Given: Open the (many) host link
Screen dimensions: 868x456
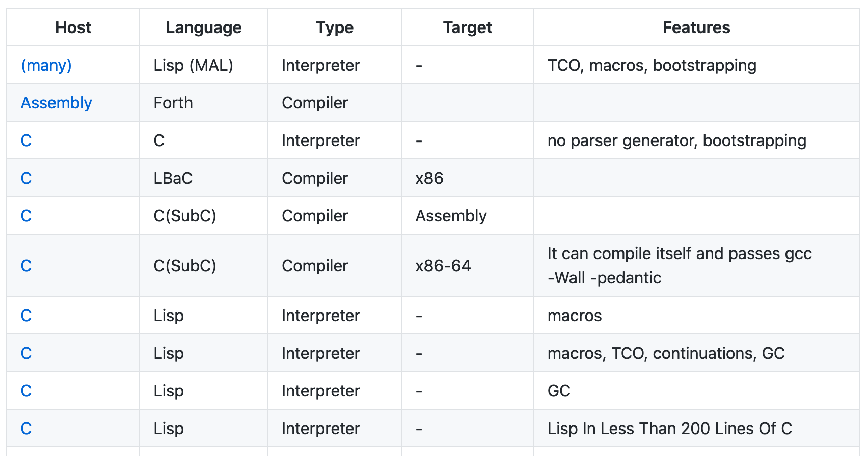Looking at the screenshot, I should tap(46, 65).
